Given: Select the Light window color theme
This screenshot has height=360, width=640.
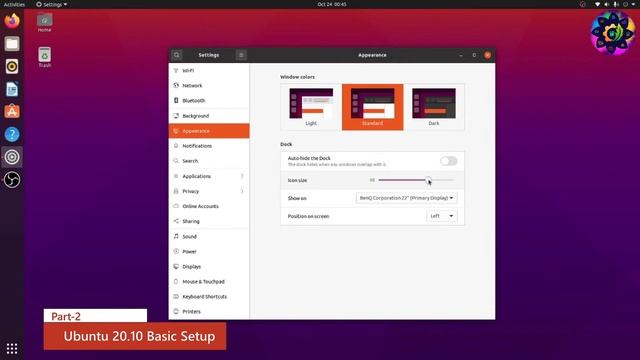Looking at the screenshot, I should pos(311,107).
